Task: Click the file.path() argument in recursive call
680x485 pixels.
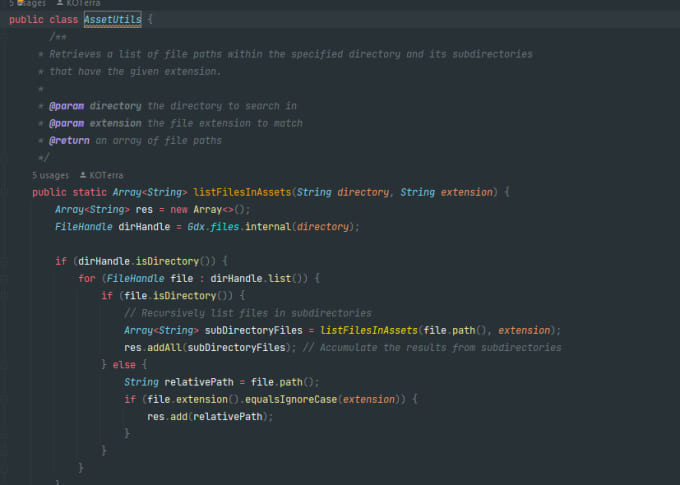Action: (x=455, y=331)
